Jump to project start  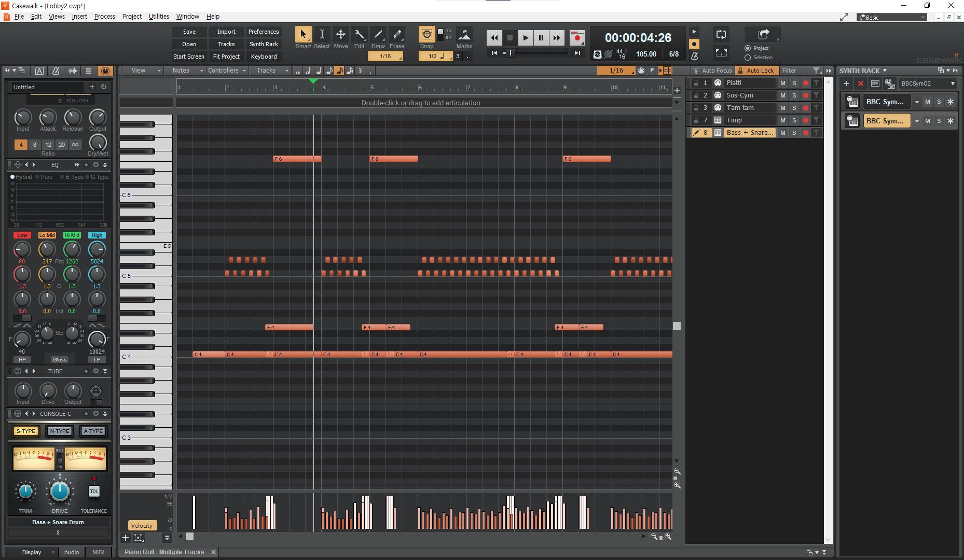coord(494,53)
